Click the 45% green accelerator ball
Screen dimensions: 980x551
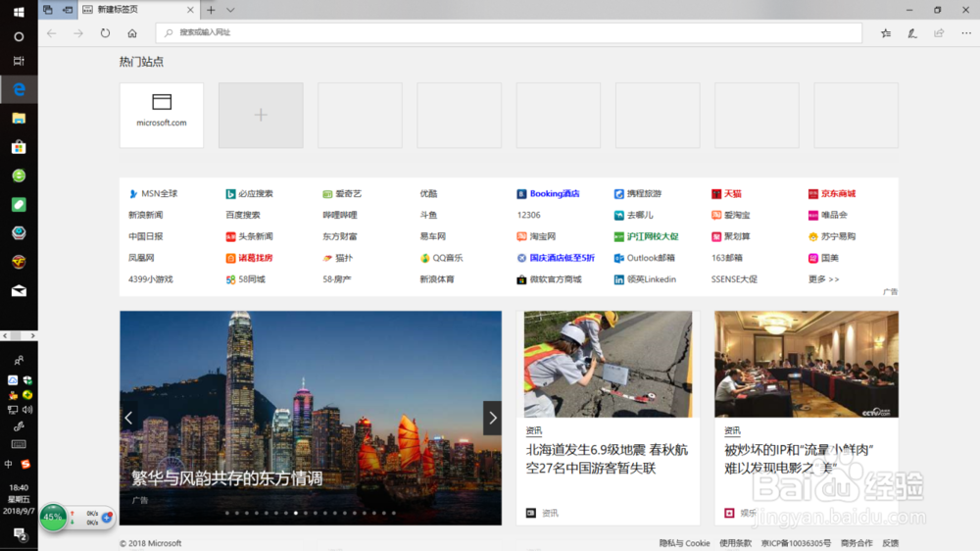53,518
